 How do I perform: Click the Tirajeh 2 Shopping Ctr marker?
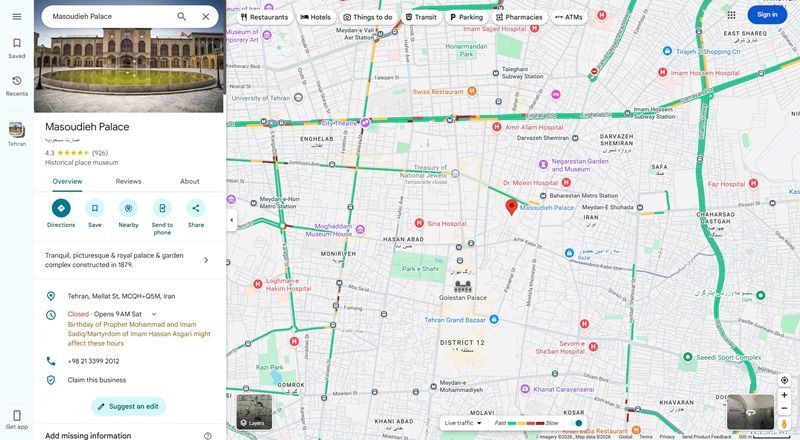point(667,51)
